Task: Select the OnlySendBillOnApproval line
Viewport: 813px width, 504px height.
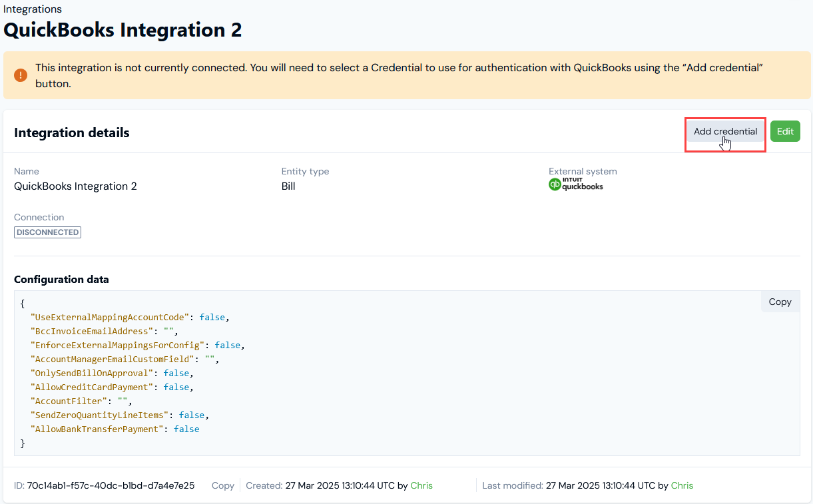Action: pos(113,374)
